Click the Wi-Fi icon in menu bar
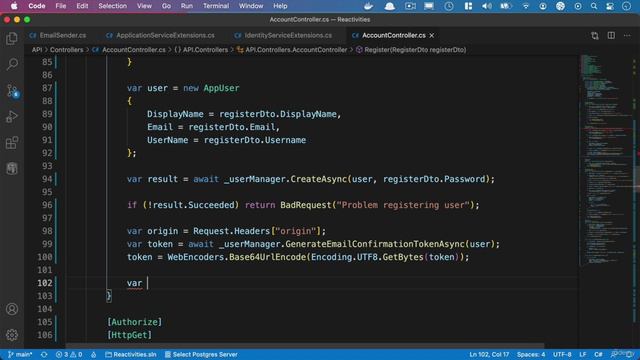This screenshot has height=360, width=640. [x=526, y=6]
